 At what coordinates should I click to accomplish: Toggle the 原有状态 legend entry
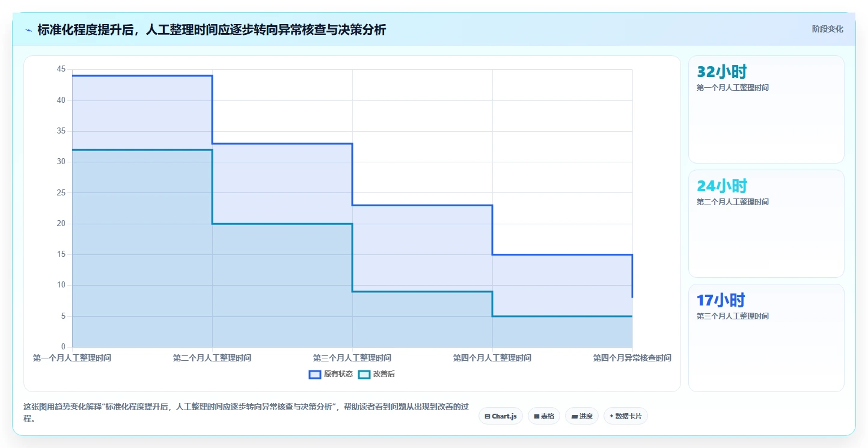tap(331, 374)
